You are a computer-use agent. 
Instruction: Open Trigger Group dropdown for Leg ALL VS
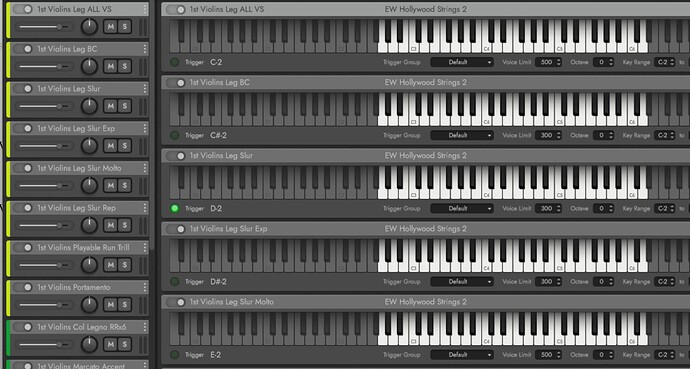click(x=462, y=62)
